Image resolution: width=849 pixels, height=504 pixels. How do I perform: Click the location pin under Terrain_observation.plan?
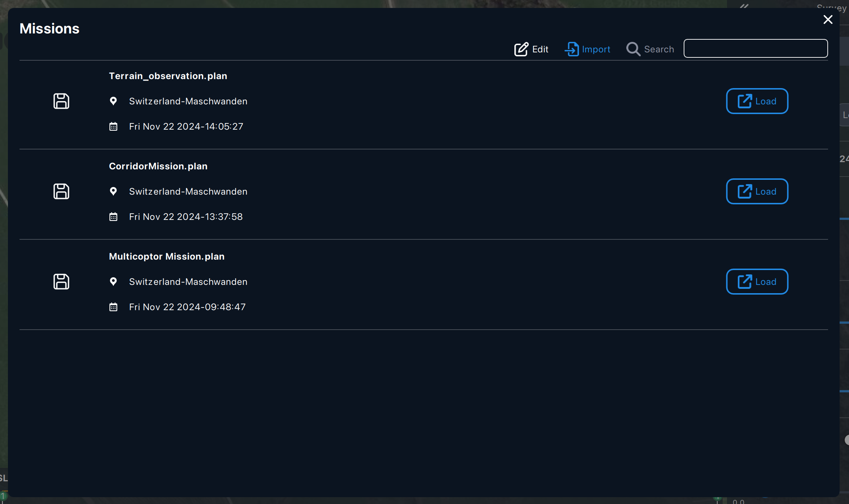click(x=113, y=101)
